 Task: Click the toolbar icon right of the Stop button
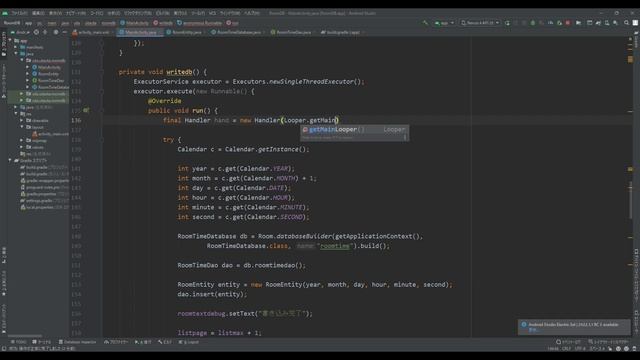tap(578, 23)
